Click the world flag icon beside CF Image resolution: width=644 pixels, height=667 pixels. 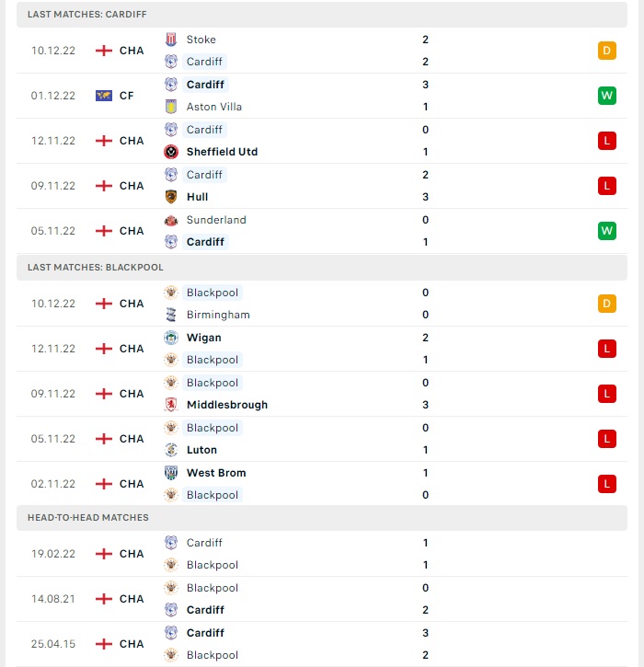point(104,96)
